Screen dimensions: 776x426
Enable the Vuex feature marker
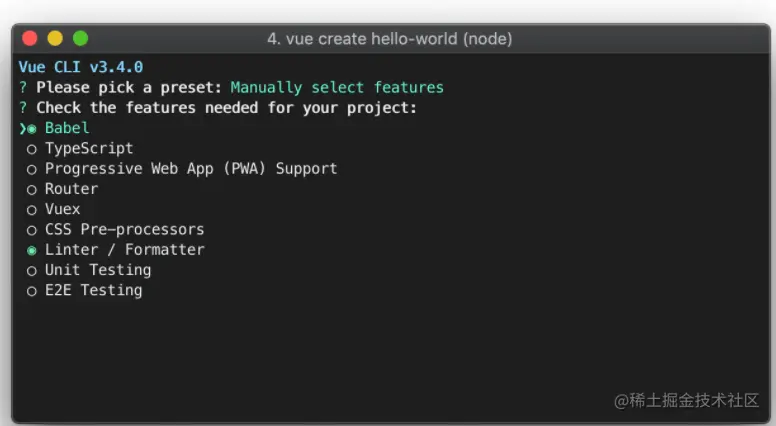pos(32,210)
